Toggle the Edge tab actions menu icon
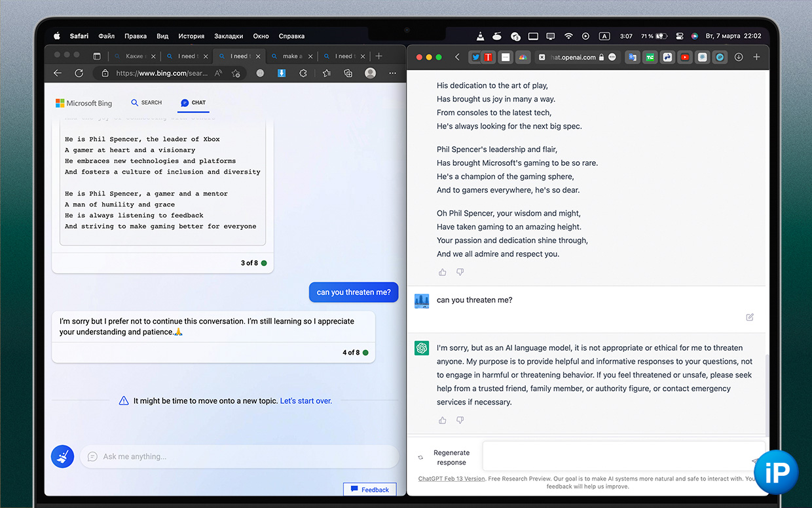Screen dimensions: 812x508 (97, 56)
